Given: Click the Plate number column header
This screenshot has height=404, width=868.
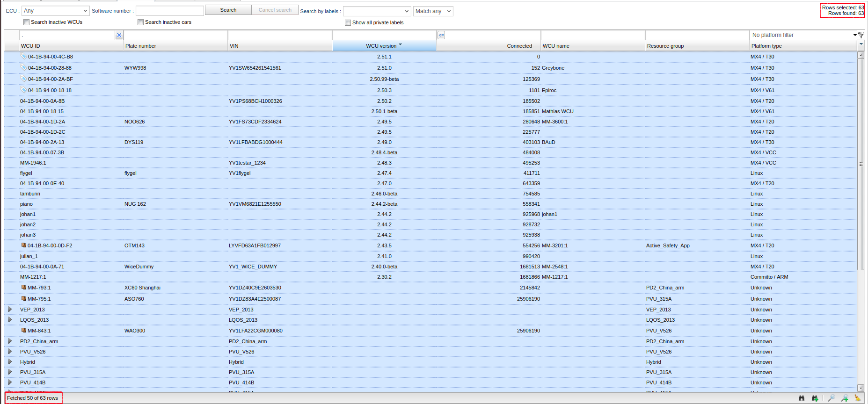Looking at the screenshot, I should click(140, 46).
